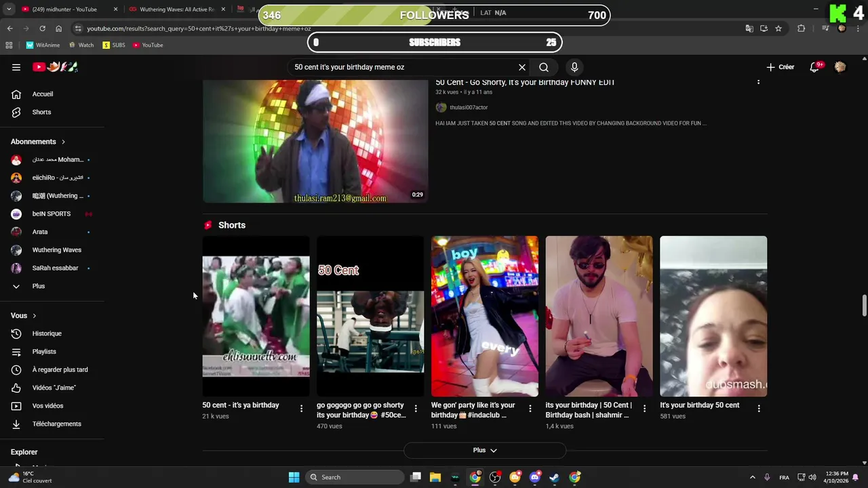This screenshot has width=868, height=488.
Task: Open Discord from taskbar
Action: pos(535,477)
